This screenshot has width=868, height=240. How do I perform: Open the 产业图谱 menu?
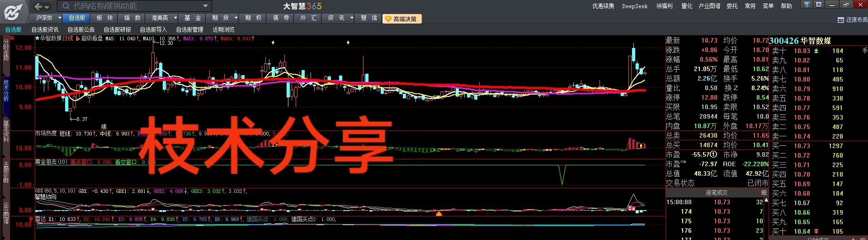[709, 6]
